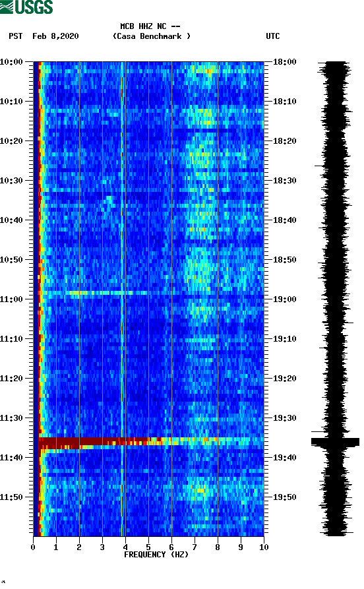364x589 pixels.
Task: Click the '19:10' UTC time label
Action: 285,339
